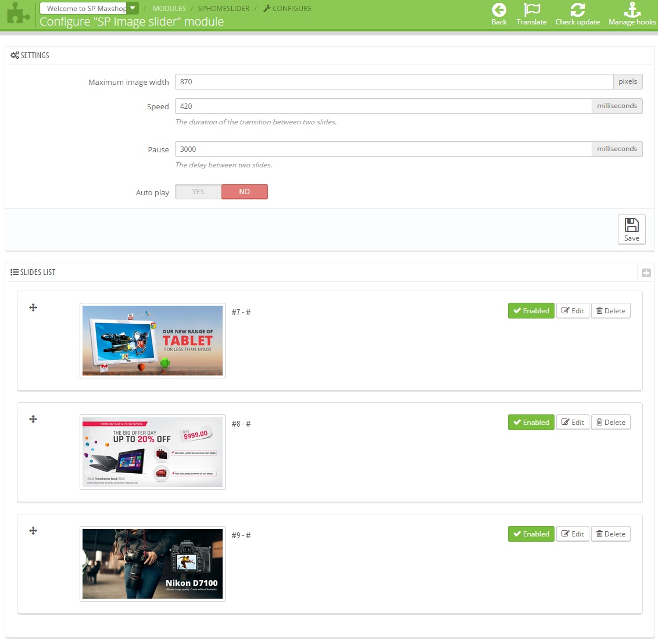This screenshot has height=644, width=658.
Task: Toggle Enabled status of slide #7
Action: 531,311
